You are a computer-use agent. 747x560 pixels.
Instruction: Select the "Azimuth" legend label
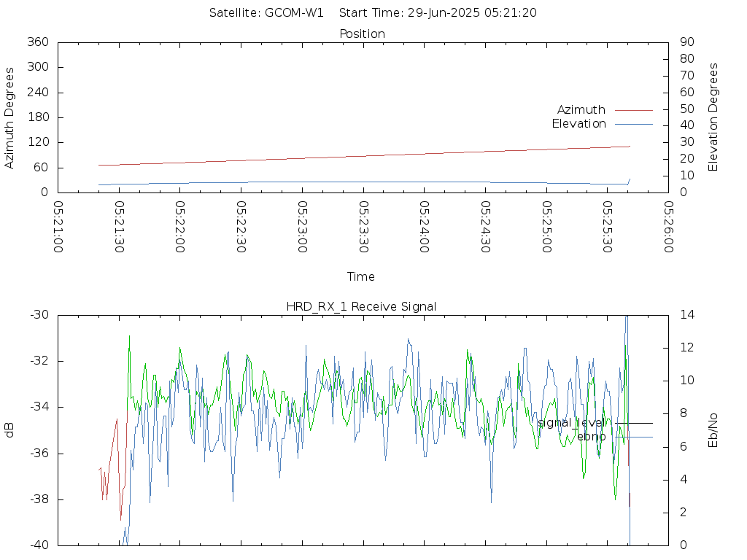click(x=581, y=110)
